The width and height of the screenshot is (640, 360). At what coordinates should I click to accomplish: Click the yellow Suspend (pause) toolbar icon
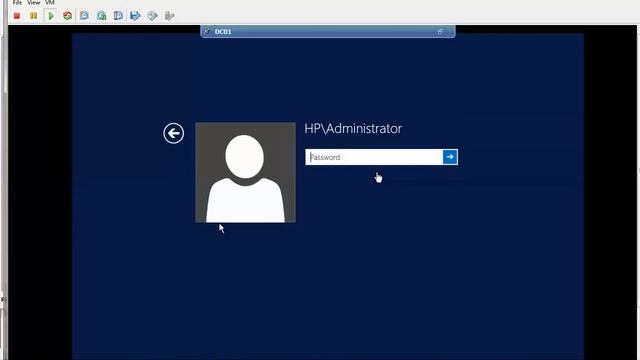(33, 16)
